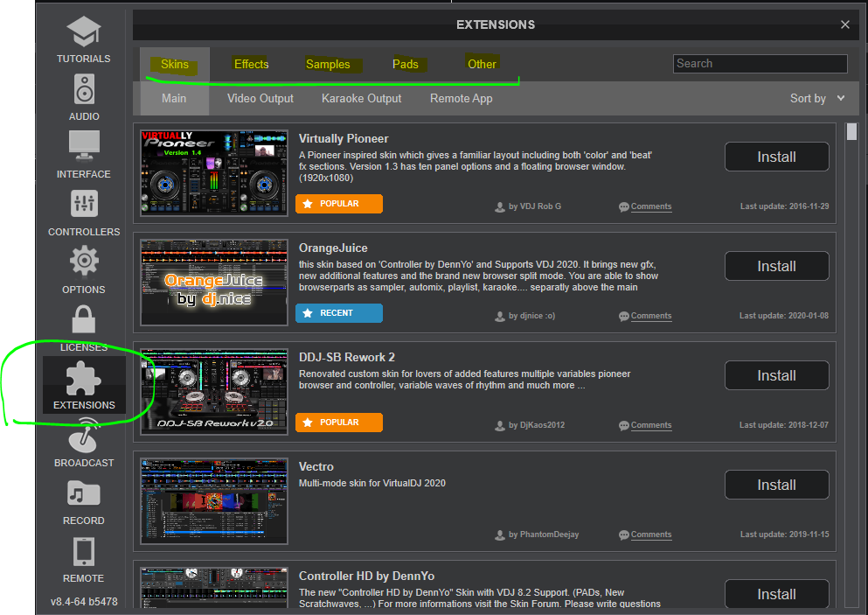Switch to the Effects tab
The image size is (868, 615).
tap(252, 64)
